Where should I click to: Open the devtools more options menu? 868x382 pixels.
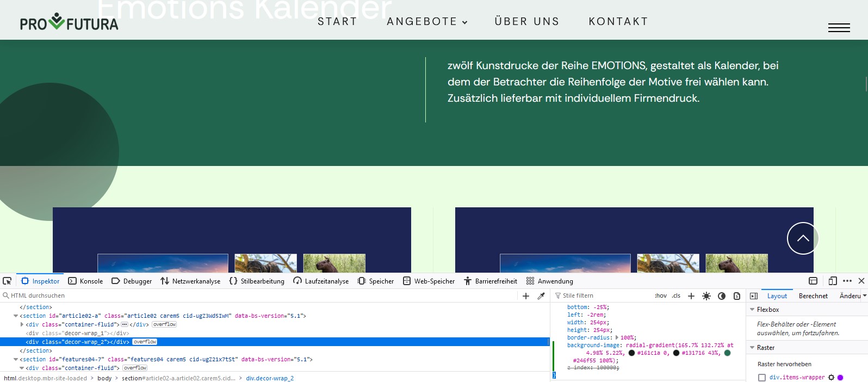click(x=847, y=281)
